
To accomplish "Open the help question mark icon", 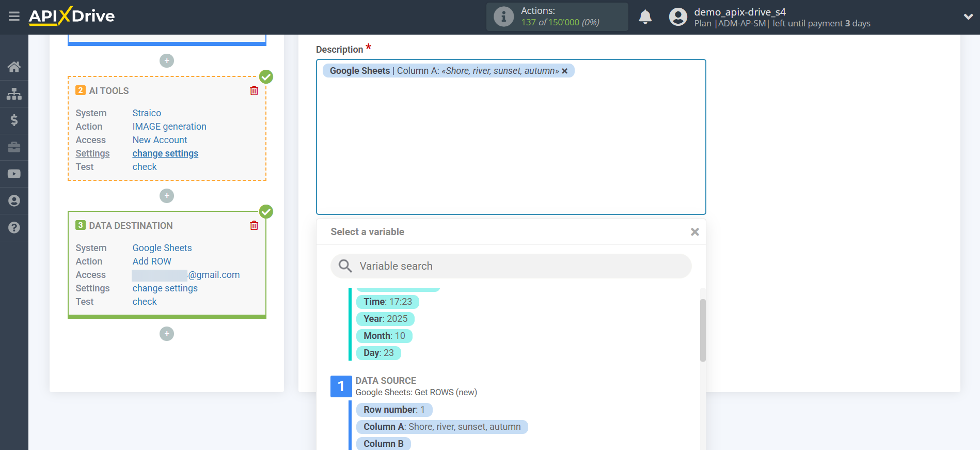I will (14, 228).
